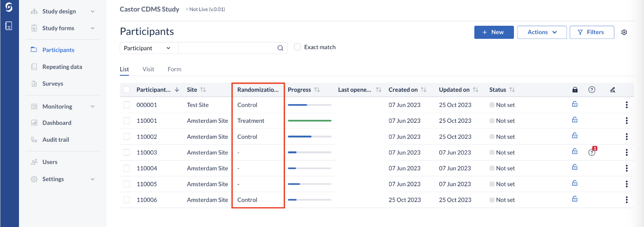
Task: Select checkbox for participant 110004
Action: (x=127, y=168)
